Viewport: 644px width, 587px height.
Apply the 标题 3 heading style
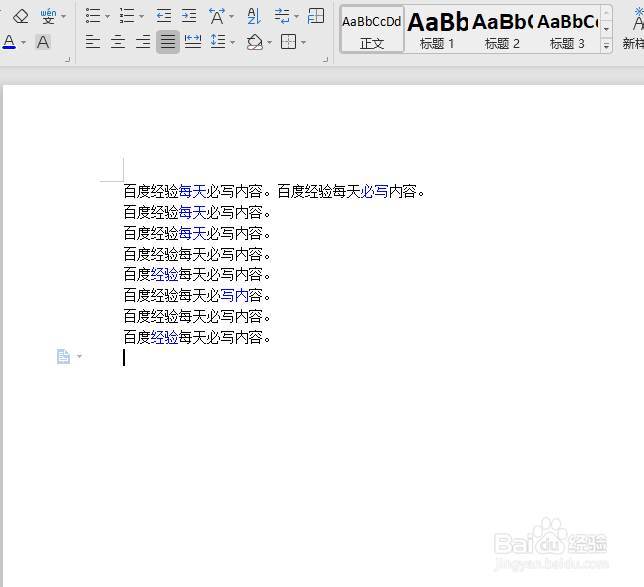[x=567, y=29]
